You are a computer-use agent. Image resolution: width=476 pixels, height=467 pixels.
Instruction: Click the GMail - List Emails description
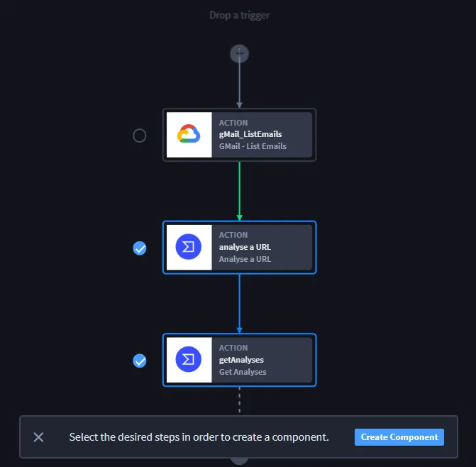253,146
